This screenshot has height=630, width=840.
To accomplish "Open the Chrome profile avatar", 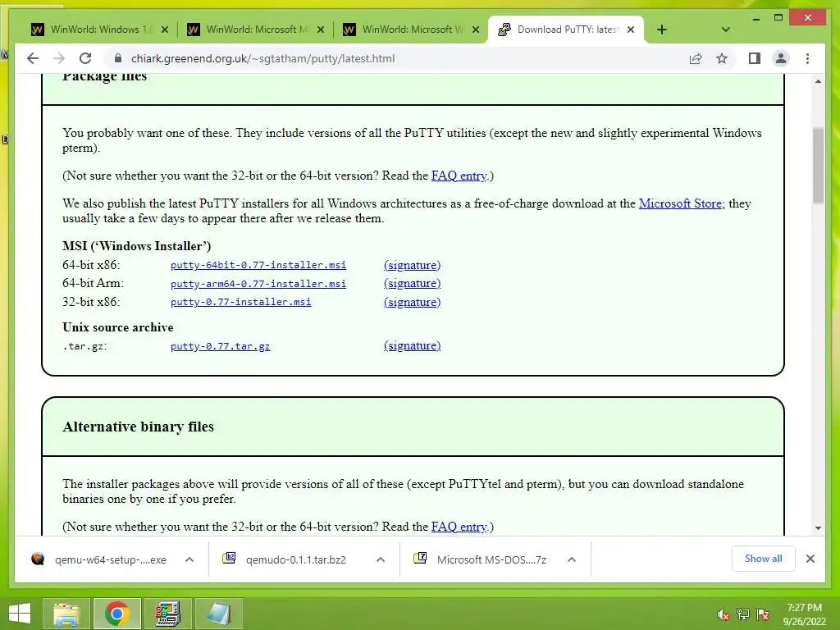I will (x=781, y=58).
